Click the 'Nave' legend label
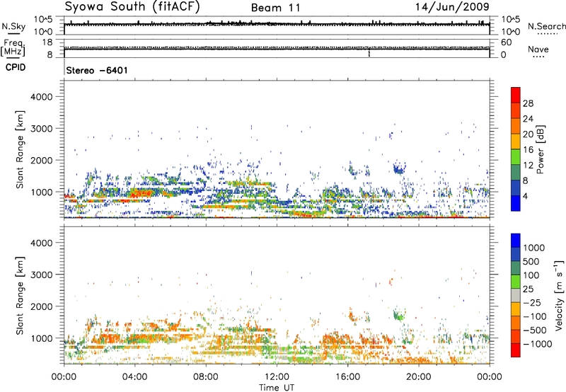Image resolution: width=566 pixels, height=392 pixels. (x=538, y=49)
